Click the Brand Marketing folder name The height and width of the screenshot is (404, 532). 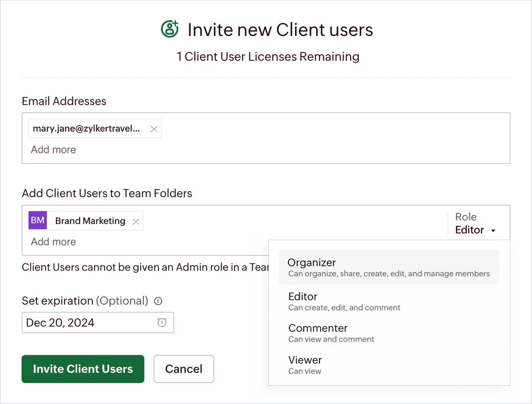click(90, 221)
